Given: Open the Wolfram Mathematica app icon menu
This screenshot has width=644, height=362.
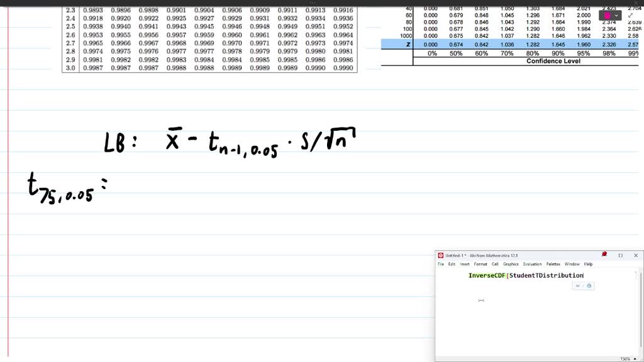Looking at the screenshot, I should 440,255.
